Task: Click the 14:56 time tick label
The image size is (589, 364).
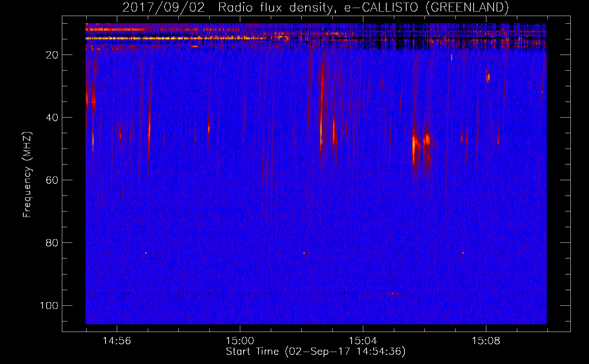Action: tap(117, 341)
